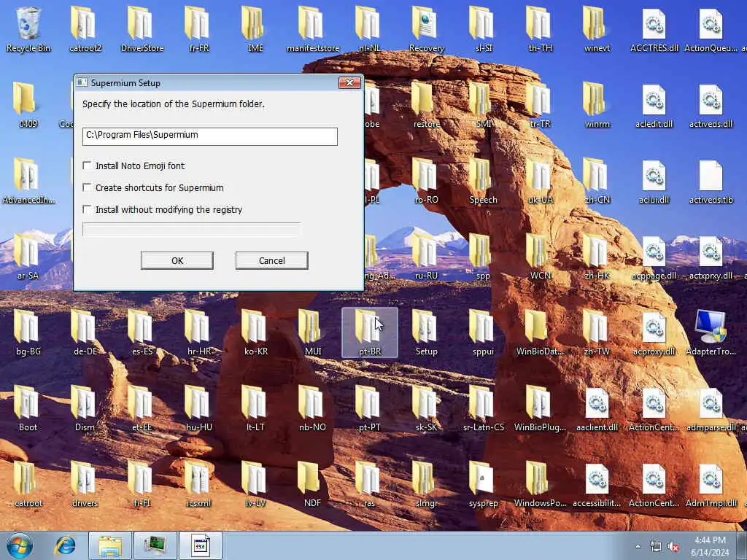
Task: Select the AdmTmpl.dll file
Action: (711, 485)
